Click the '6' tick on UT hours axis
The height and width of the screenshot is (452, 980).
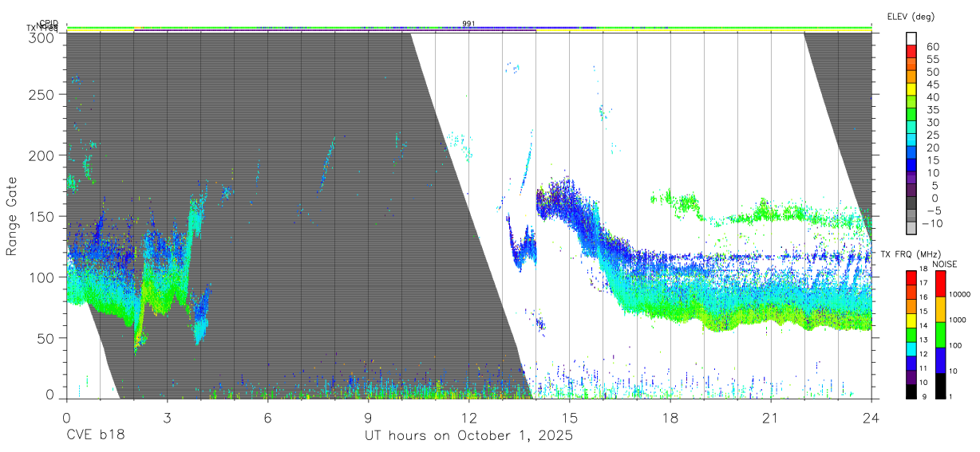click(267, 418)
